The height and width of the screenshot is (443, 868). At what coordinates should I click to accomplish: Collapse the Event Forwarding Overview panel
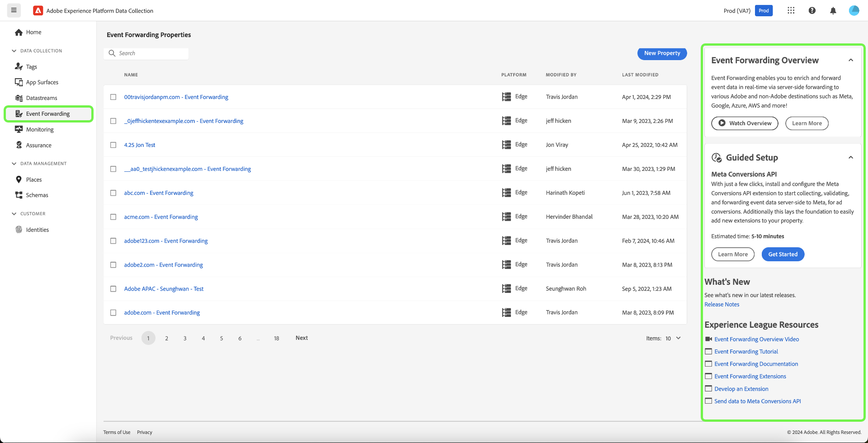[851, 60]
